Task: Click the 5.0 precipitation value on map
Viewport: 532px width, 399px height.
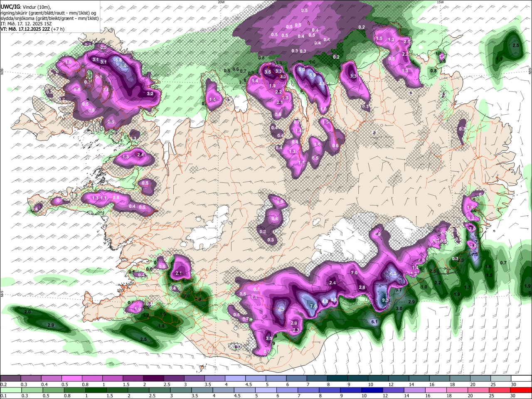Action: (x=302, y=70)
